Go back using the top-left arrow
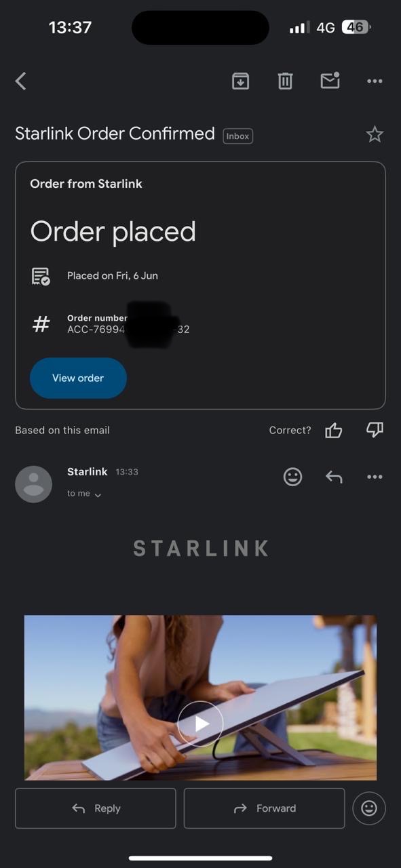Viewport: 401px width, 868px height. coord(21,81)
